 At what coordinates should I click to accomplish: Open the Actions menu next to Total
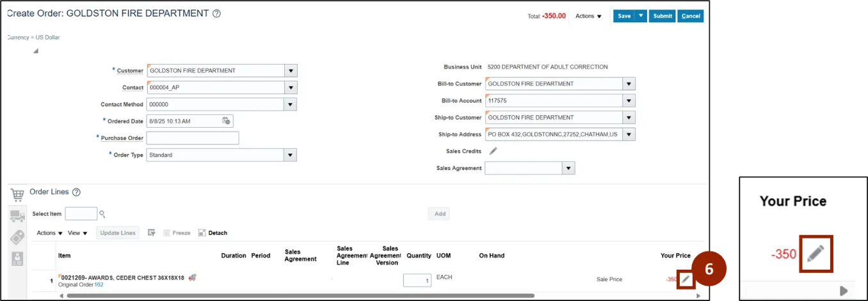click(588, 16)
